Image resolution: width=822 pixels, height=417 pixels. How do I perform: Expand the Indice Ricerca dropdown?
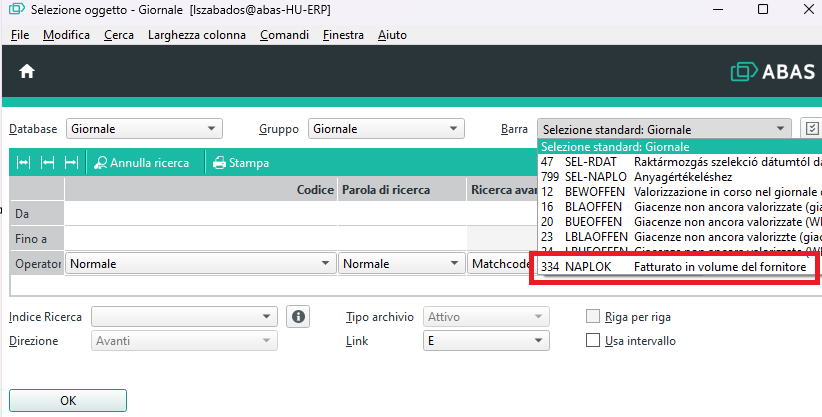pos(184,316)
